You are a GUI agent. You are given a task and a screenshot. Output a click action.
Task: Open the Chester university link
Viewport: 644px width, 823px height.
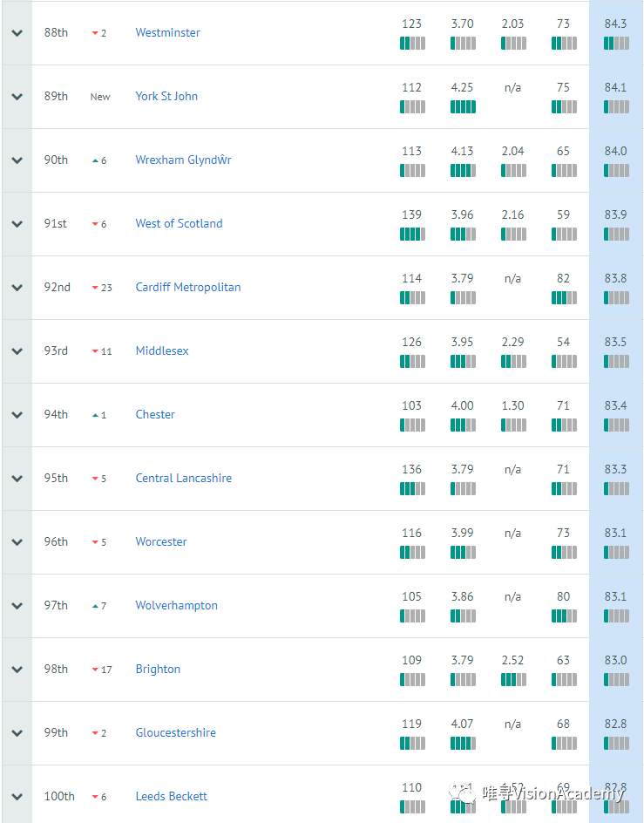pyautogui.click(x=155, y=414)
